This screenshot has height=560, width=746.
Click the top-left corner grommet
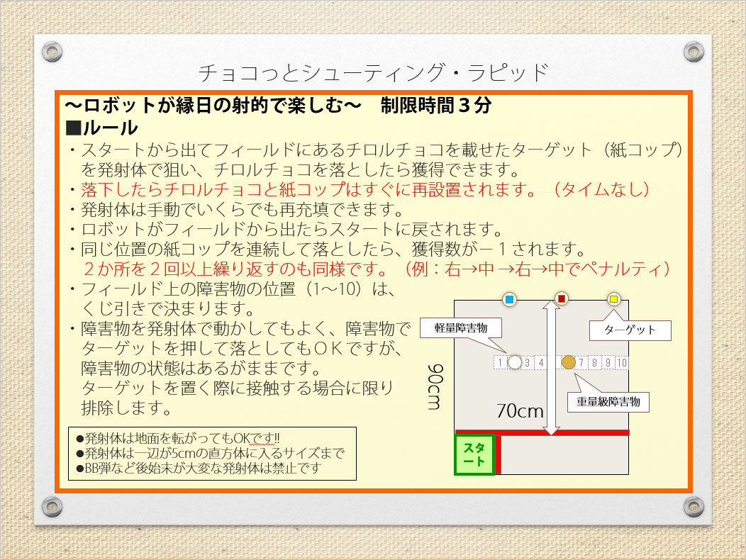[51, 51]
